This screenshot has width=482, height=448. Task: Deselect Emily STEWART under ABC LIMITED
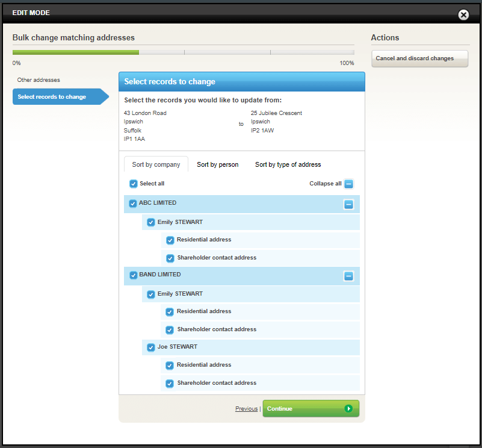tap(151, 222)
